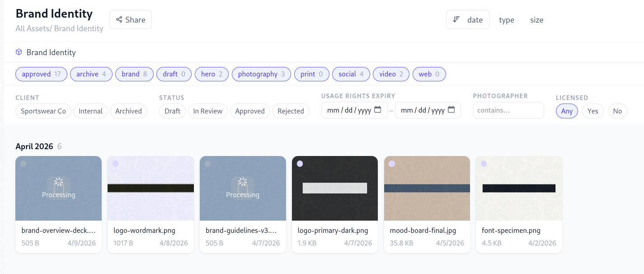Click the Share button
Viewport: 644px width, 274px height.
131,19
